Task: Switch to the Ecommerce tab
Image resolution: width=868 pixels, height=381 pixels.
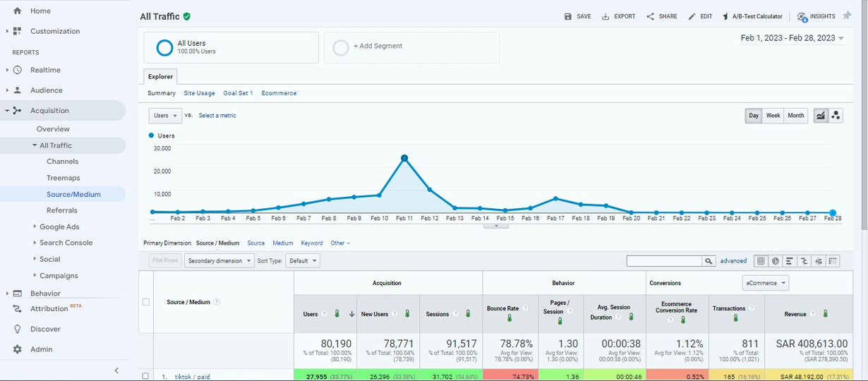Action: point(279,93)
